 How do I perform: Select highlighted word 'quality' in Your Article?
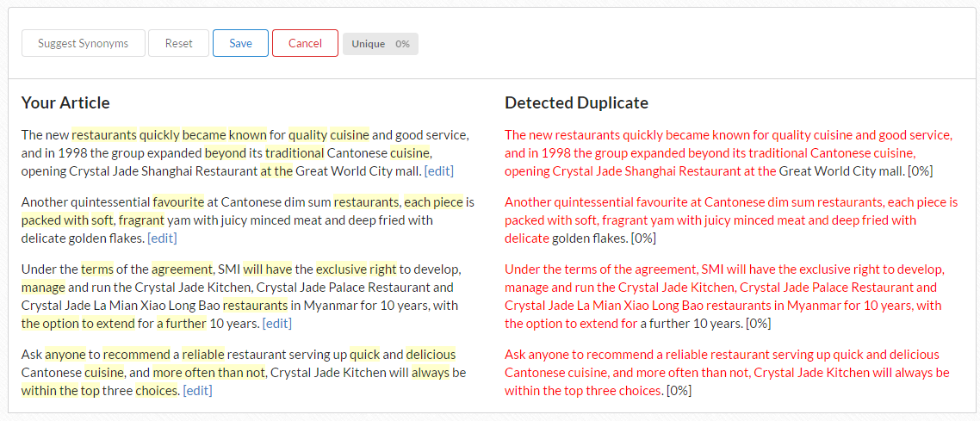pos(308,135)
